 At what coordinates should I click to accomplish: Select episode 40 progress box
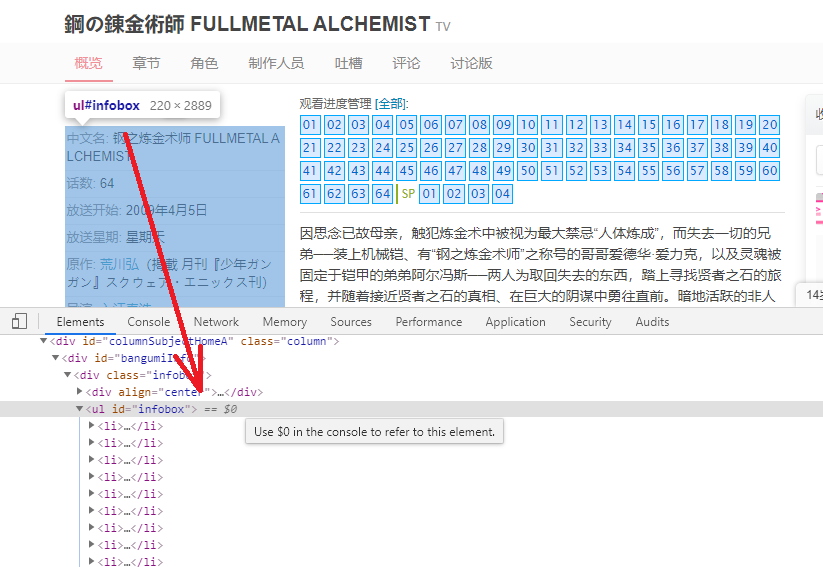pyautogui.click(x=769, y=148)
